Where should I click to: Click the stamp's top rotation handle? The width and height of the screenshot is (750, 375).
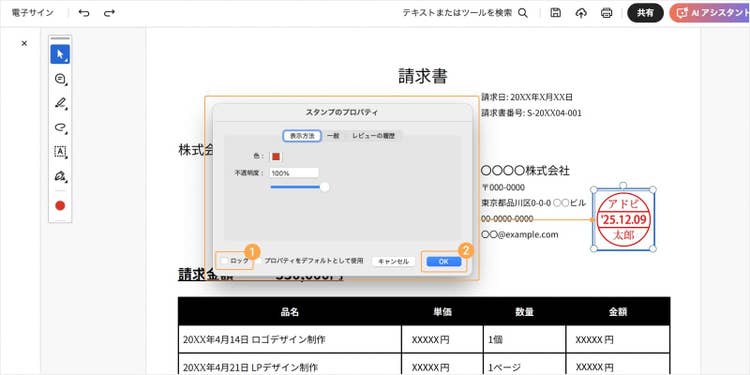(623, 185)
